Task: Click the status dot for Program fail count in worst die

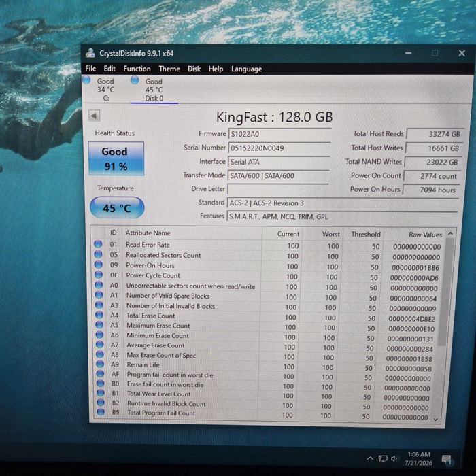Action: (x=100, y=374)
